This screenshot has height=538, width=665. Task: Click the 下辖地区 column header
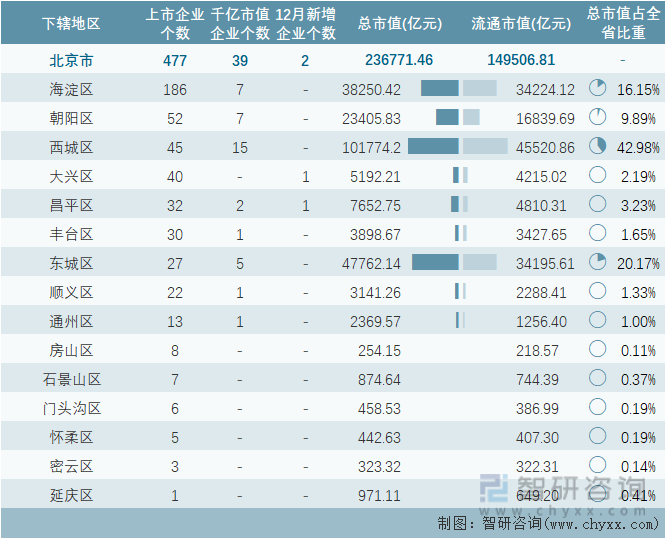[71, 23]
